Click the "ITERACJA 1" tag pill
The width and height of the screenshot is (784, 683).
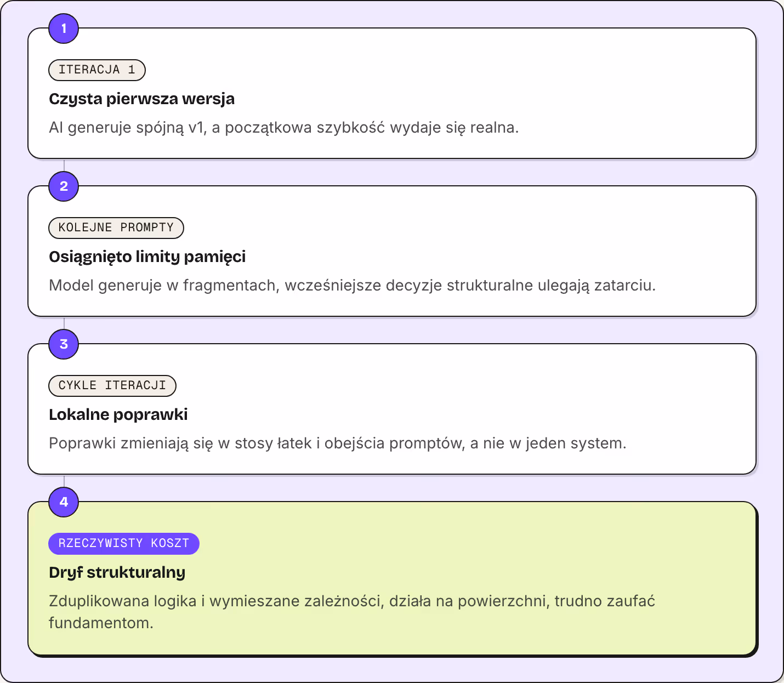[97, 70]
